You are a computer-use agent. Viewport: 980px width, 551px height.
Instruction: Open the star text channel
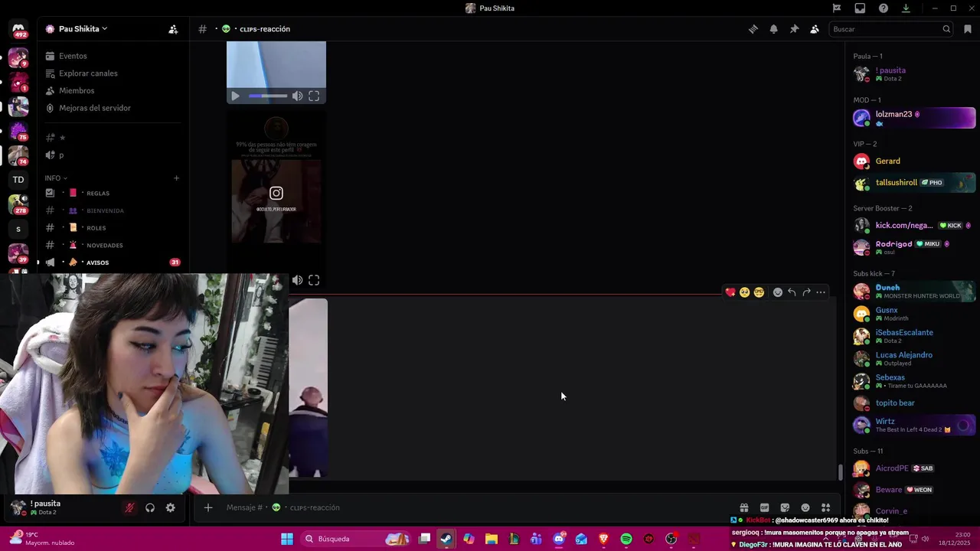(x=113, y=138)
